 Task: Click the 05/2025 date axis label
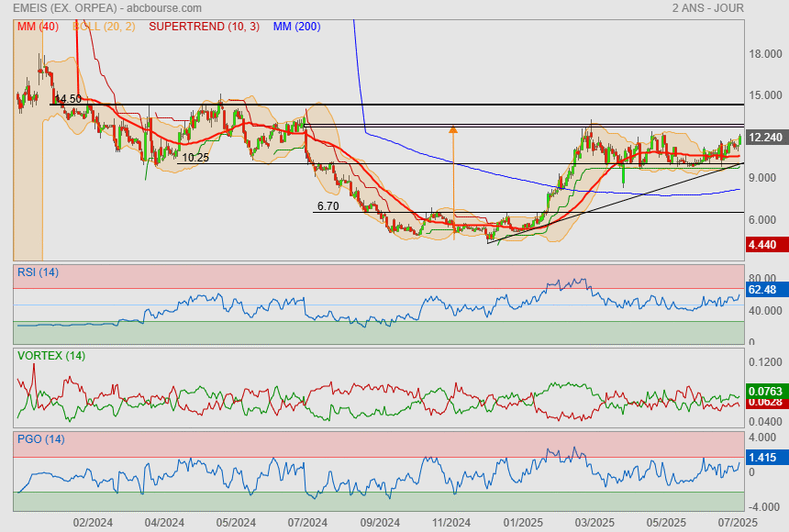pos(666,523)
